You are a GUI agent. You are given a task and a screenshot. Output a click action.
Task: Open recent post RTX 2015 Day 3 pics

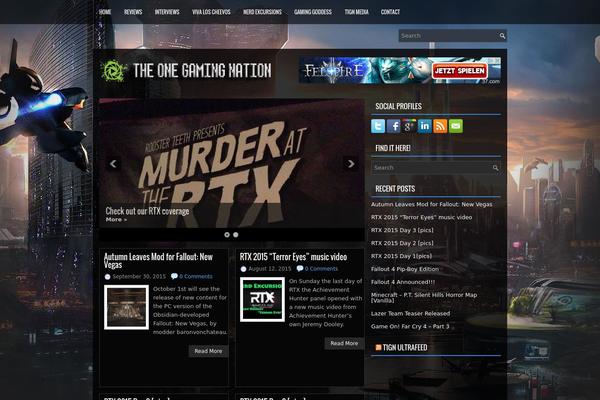[x=402, y=230]
